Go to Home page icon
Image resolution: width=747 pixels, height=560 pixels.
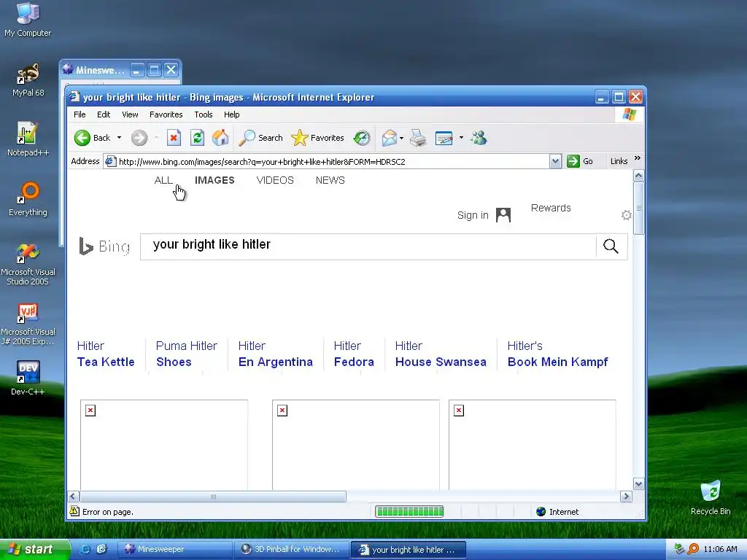pos(220,138)
